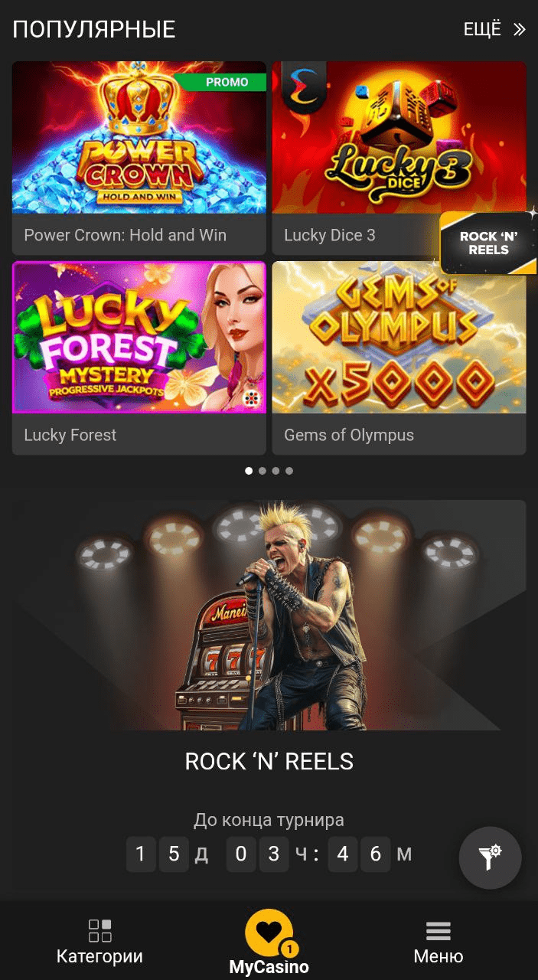The width and height of the screenshot is (538, 980).
Task: Click the Lucky Dice 3 title label
Action: click(330, 235)
